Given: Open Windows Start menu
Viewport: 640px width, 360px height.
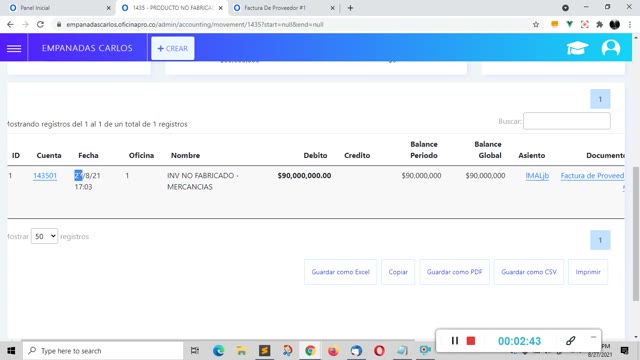Looking at the screenshot, I should (x=11, y=351).
